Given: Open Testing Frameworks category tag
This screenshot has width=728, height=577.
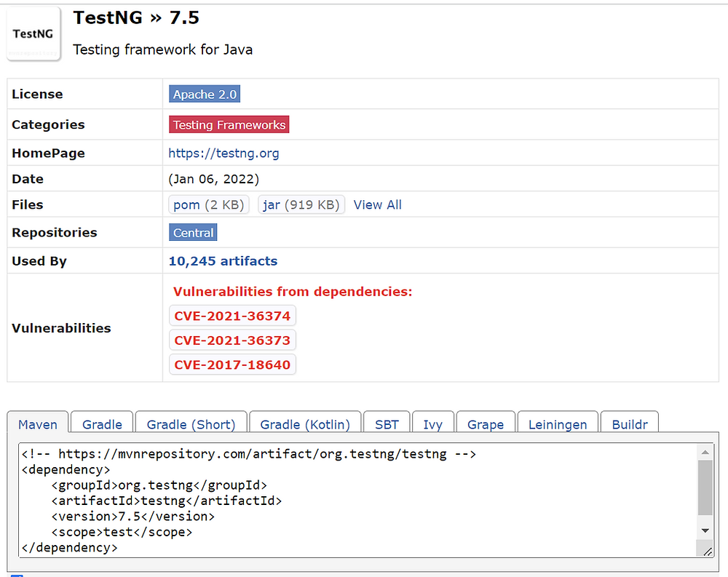Looking at the screenshot, I should (x=229, y=125).
